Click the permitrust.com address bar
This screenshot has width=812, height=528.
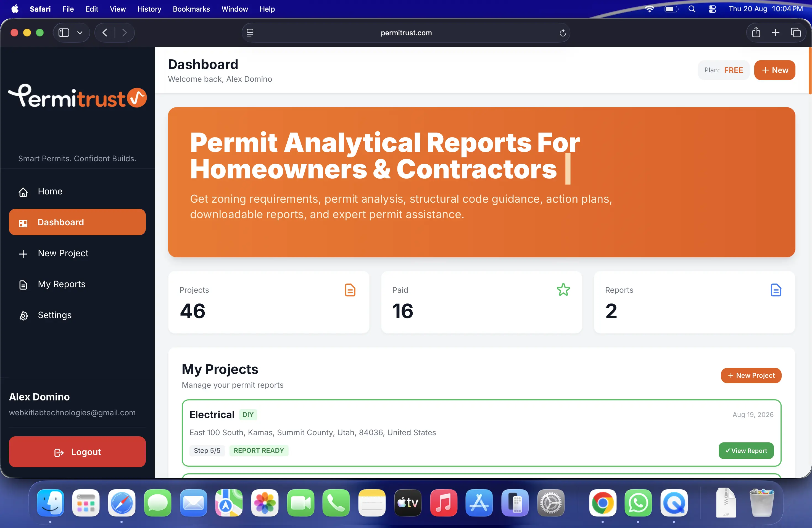[x=406, y=33]
